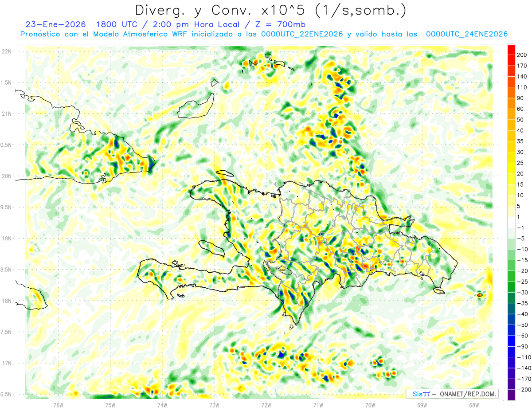Click the blue swatch between -60 and -90
The height and width of the screenshot is (411, 532).
[x=511, y=341]
